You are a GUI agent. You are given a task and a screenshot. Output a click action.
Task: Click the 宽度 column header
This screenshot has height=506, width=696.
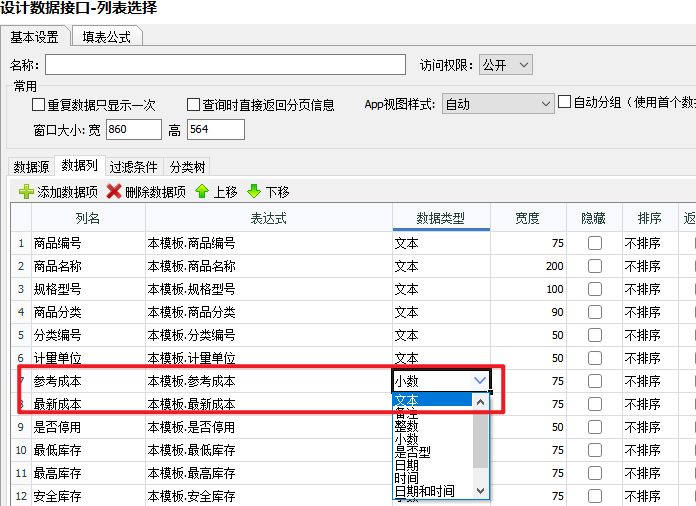(x=528, y=218)
